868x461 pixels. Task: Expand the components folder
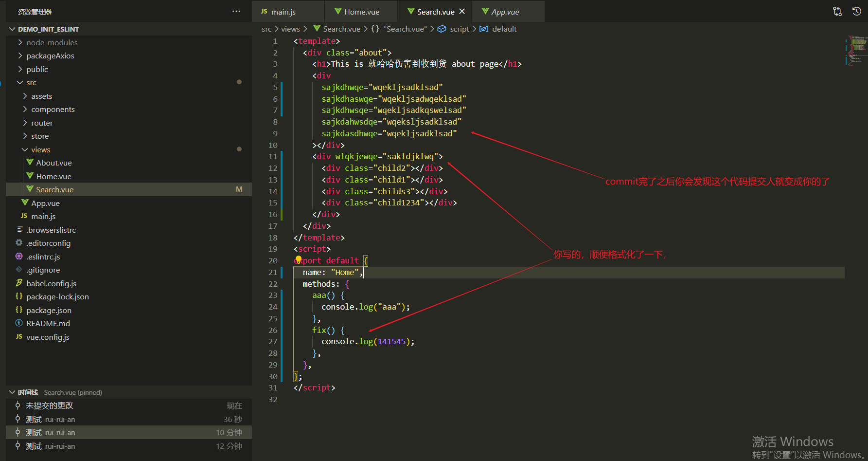coord(25,109)
